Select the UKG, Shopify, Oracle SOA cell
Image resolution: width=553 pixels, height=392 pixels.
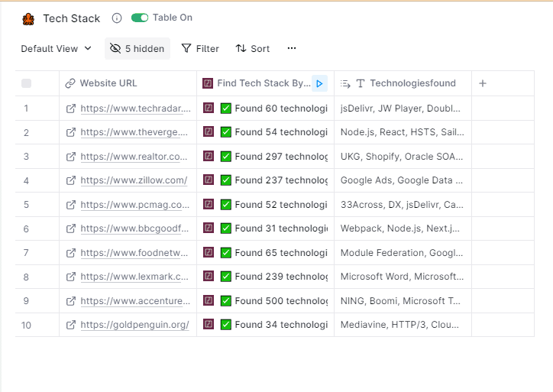(403, 157)
